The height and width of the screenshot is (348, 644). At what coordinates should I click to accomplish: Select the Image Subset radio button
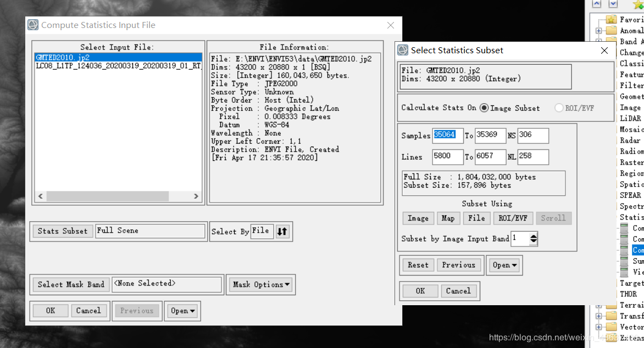pos(484,108)
